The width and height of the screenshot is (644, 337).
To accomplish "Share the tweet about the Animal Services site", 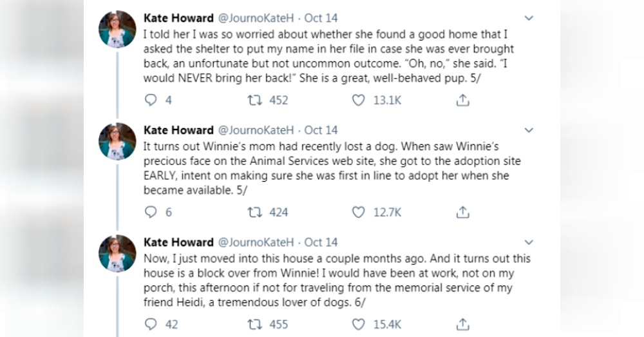I will [462, 212].
